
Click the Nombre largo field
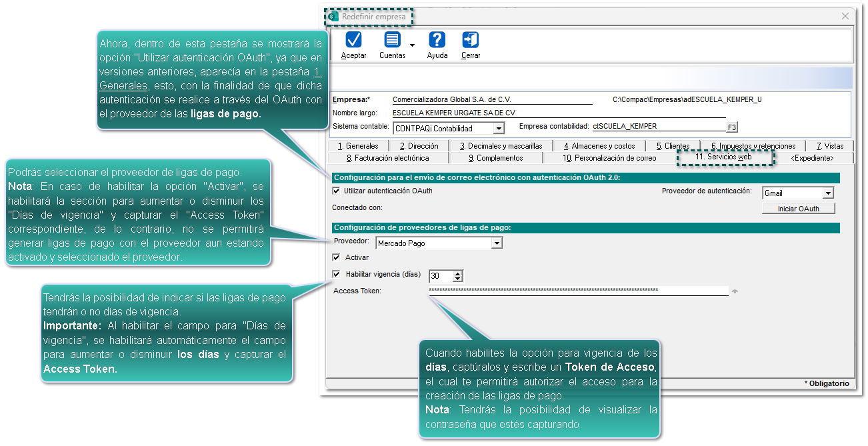pyautogui.click(x=558, y=113)
